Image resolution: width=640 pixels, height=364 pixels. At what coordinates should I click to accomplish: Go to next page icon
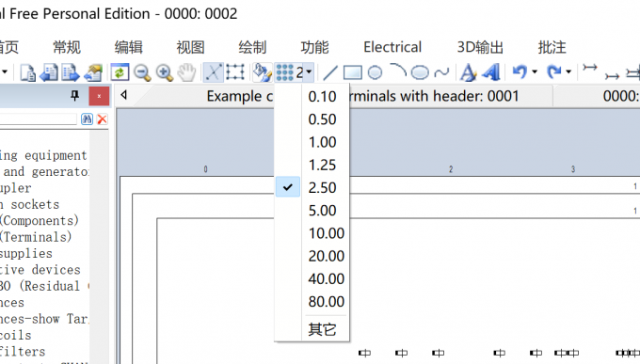[x=71, y=72]
